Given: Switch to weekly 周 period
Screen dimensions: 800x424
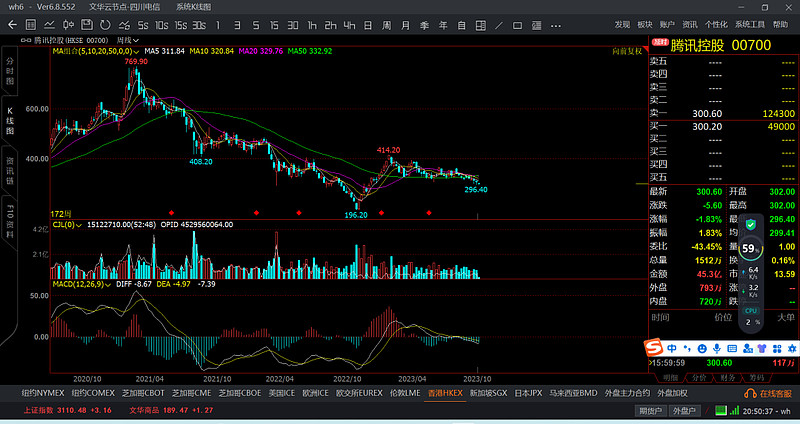Looking at the screenshot, I should click(x=387, y=25).
